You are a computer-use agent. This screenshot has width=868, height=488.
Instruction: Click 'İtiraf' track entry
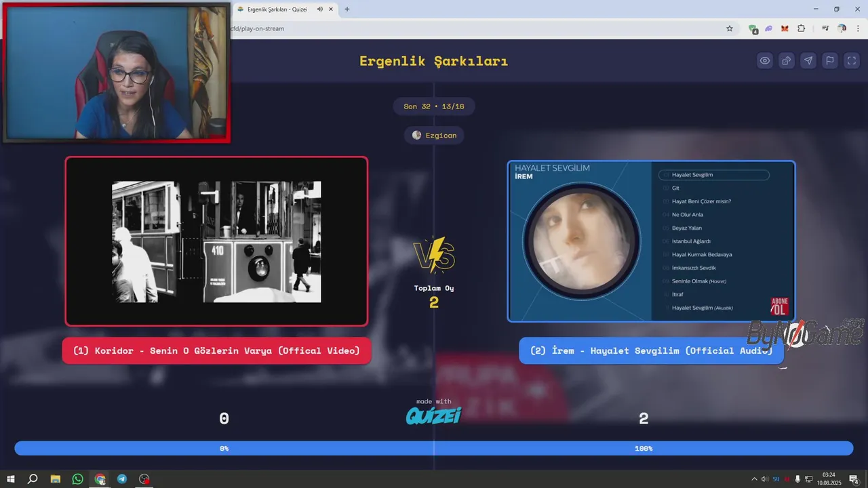click(x=677, y=294)
